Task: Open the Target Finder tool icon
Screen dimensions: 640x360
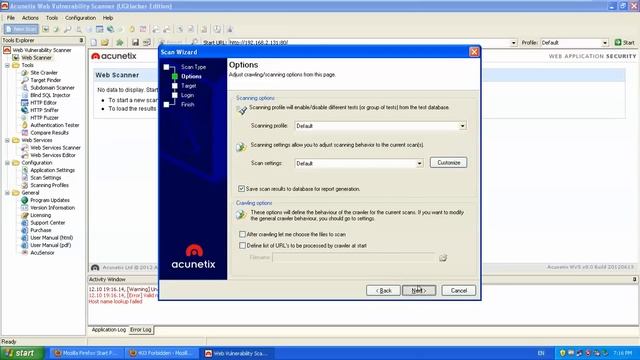Action: point(24,80)
